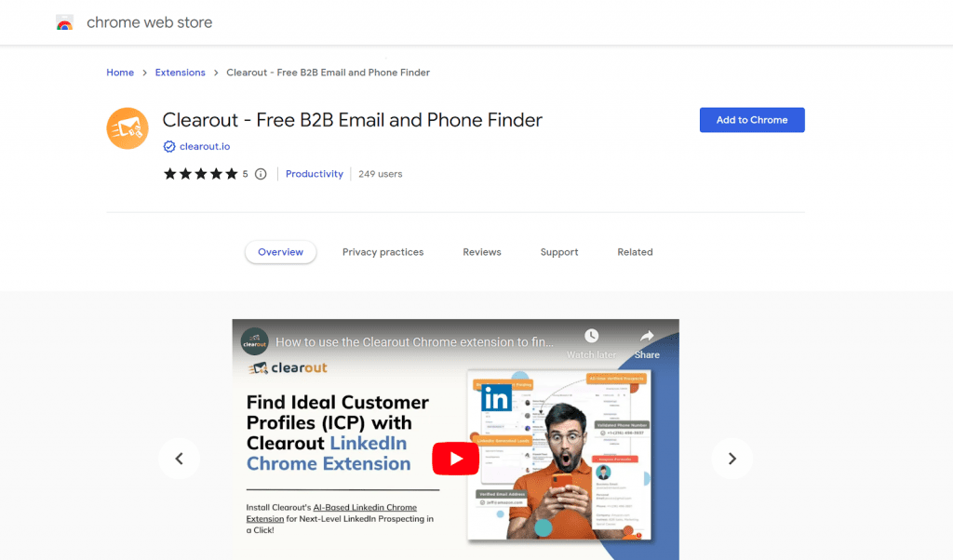View the Related tab

tap(635, 252)
